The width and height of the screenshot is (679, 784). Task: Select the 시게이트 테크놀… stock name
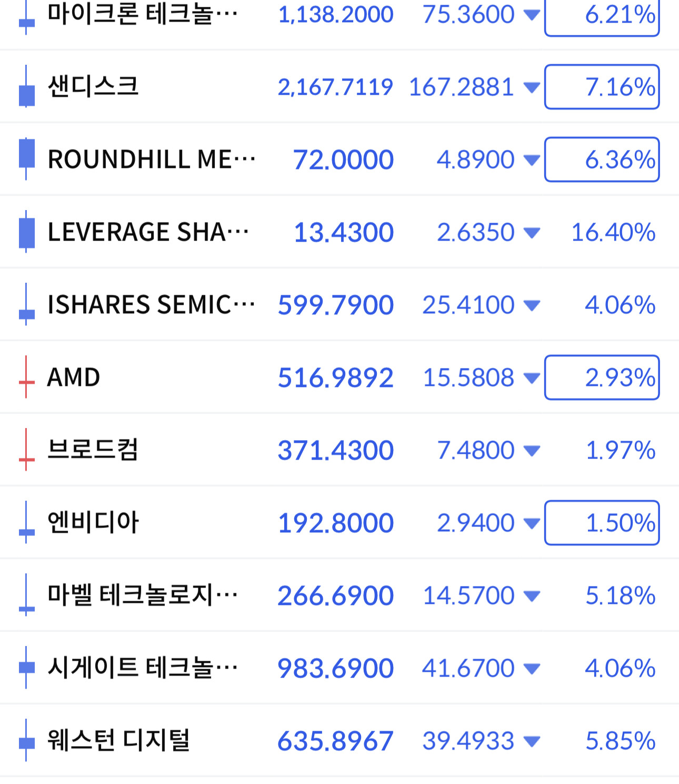[x=142, y=667]
